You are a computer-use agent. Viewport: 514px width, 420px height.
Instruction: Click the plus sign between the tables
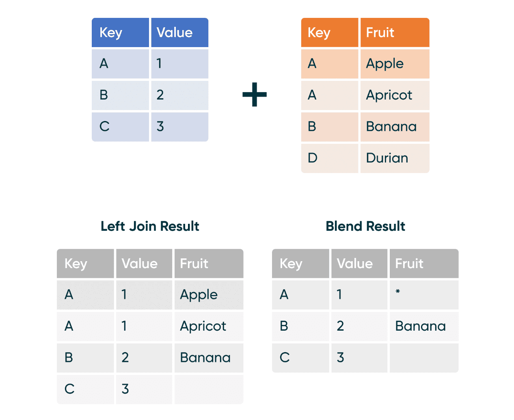tap(255, 95)
